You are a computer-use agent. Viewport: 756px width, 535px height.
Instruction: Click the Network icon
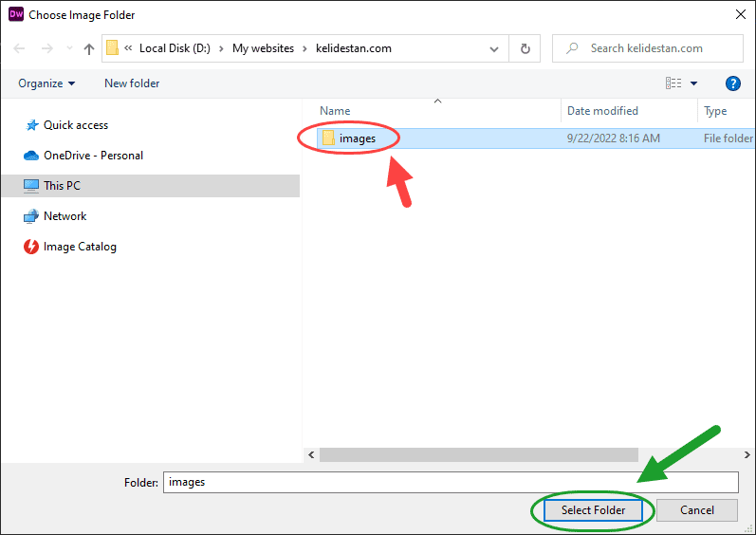[x=31, y=216]
